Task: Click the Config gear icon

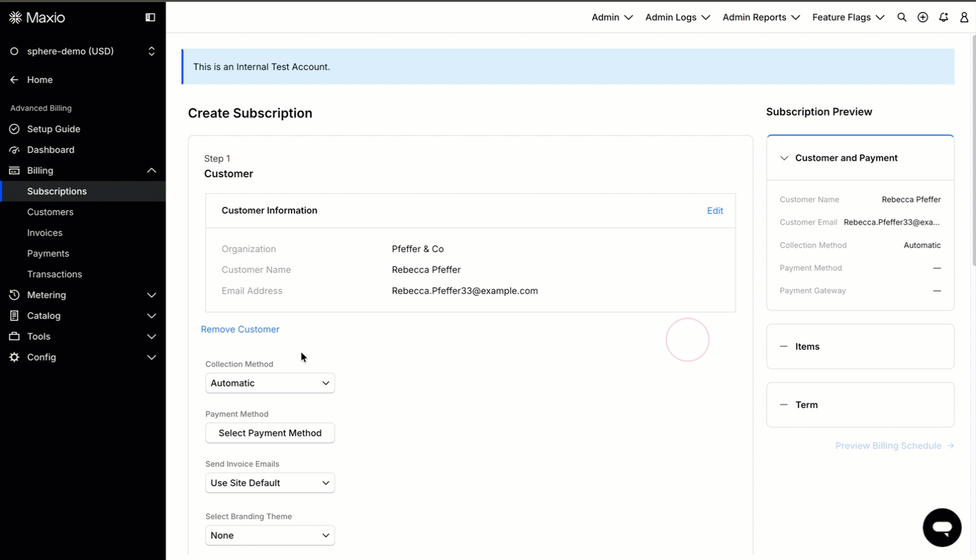Action: [x=14, y=357]
